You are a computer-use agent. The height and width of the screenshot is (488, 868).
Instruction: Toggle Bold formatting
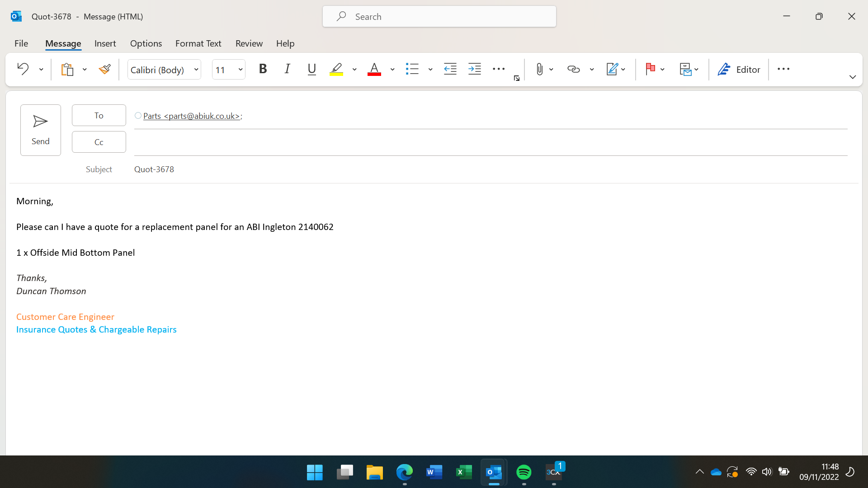[x=263, y=69]
